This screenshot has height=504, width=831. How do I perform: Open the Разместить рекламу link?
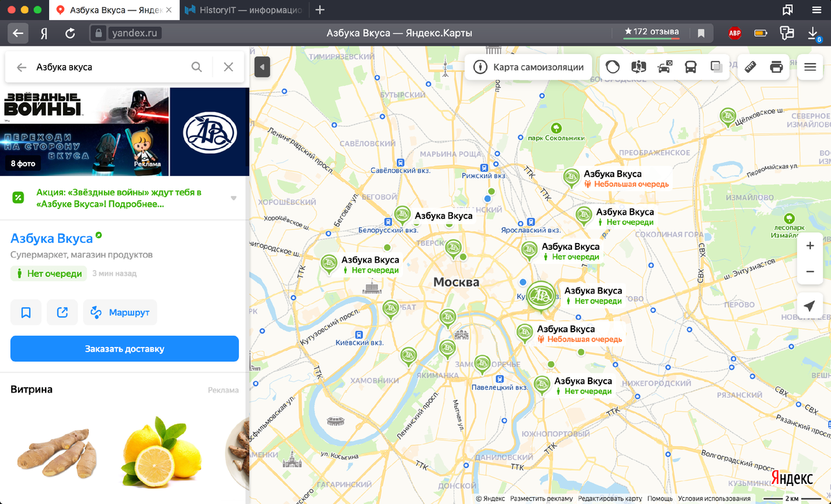542,498
